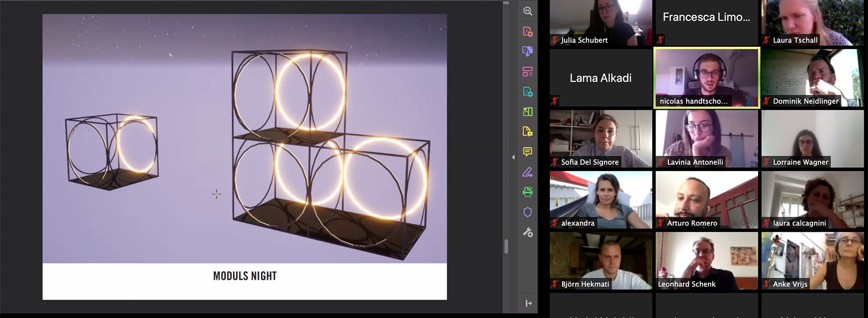Open the Comment speech-bubble tool
The width and height of the screenshot is (868, 318).
[528, 152]
